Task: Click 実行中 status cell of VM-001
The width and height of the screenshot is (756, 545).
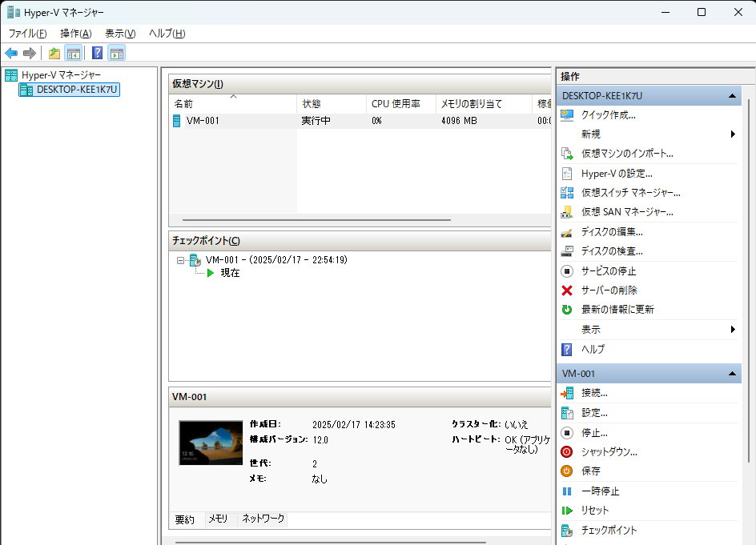Action: (x=316, y=121)
